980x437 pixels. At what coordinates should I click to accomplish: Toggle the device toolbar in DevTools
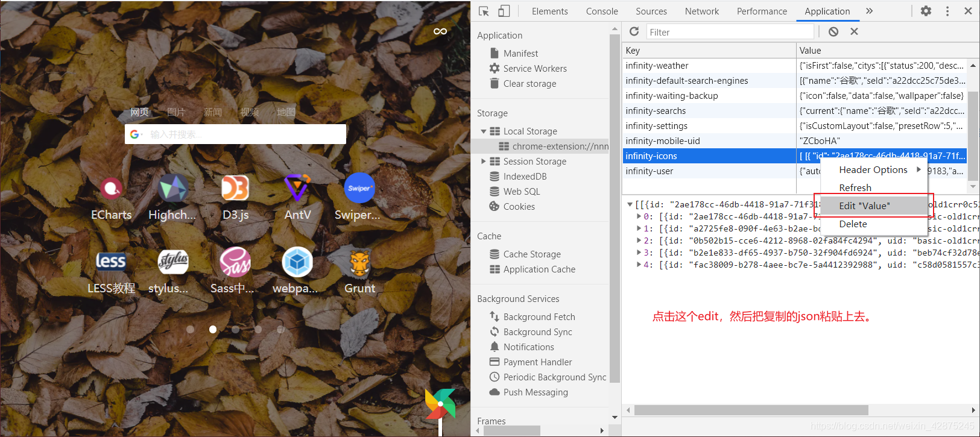pyautogui.click(x=504, y=11)
